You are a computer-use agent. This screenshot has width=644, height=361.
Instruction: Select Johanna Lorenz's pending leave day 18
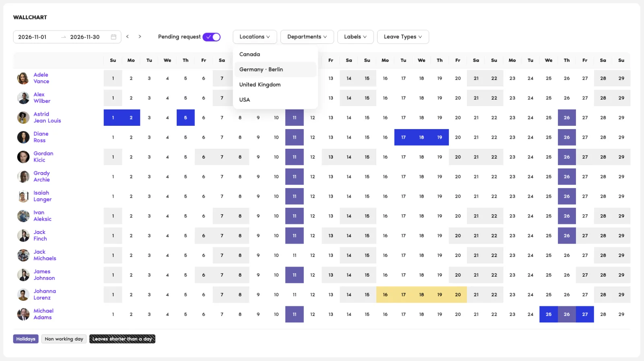click(x=421, y=295)
